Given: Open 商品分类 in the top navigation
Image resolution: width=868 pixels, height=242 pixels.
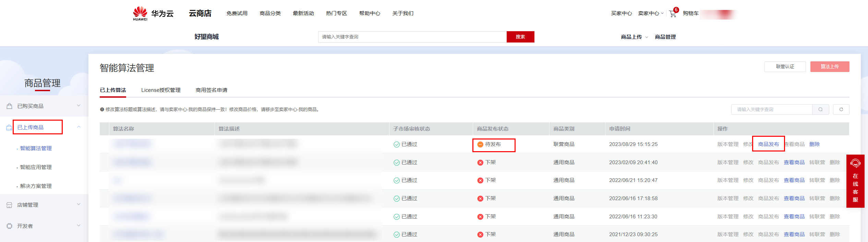Looking at the screenshot, I should 270,13.
